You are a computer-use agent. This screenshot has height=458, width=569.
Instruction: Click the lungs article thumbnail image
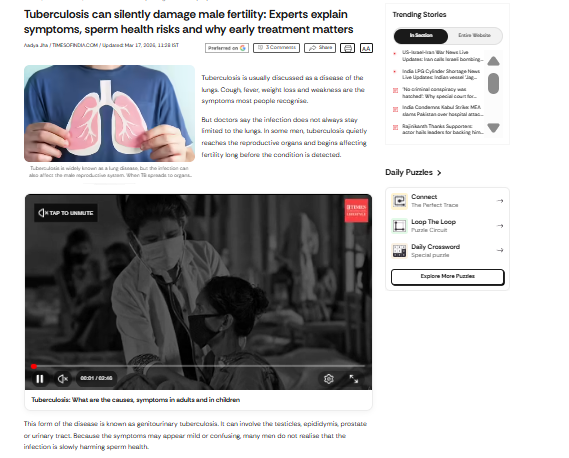pyautogui.click(x=109, y=113)
